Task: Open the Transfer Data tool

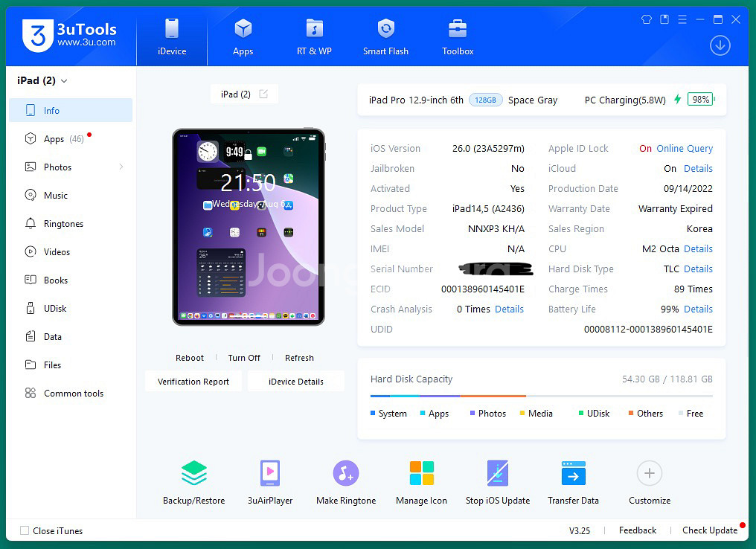Action: point(573,474)
